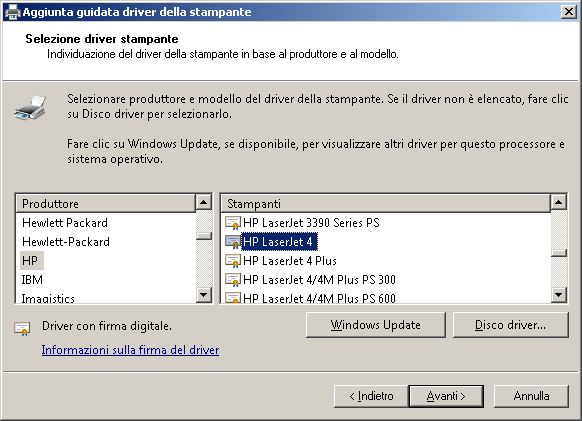Click the Stampanti column header
The height and width of the screenshot is (421, 582).
click(x=386, y=203)
